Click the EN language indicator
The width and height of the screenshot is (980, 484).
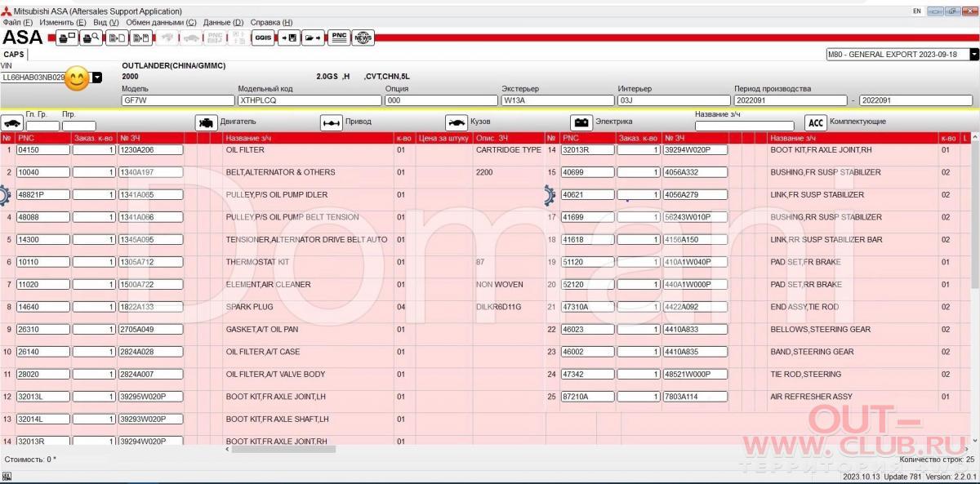916,11
